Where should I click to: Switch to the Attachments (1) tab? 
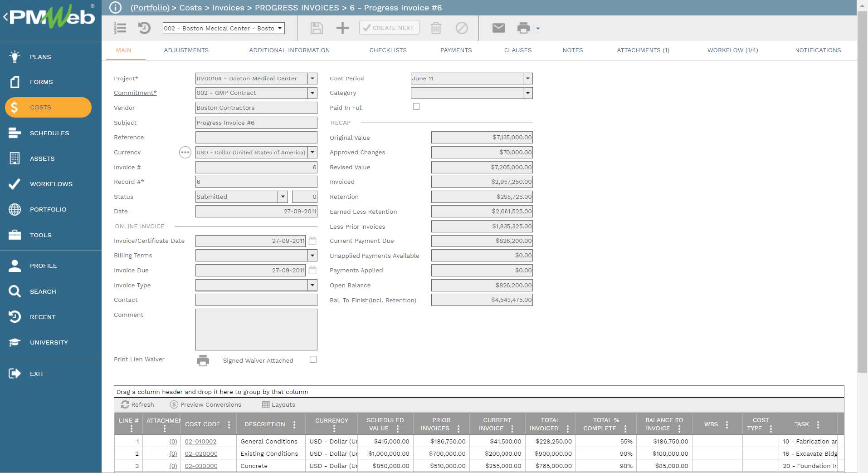643,50
